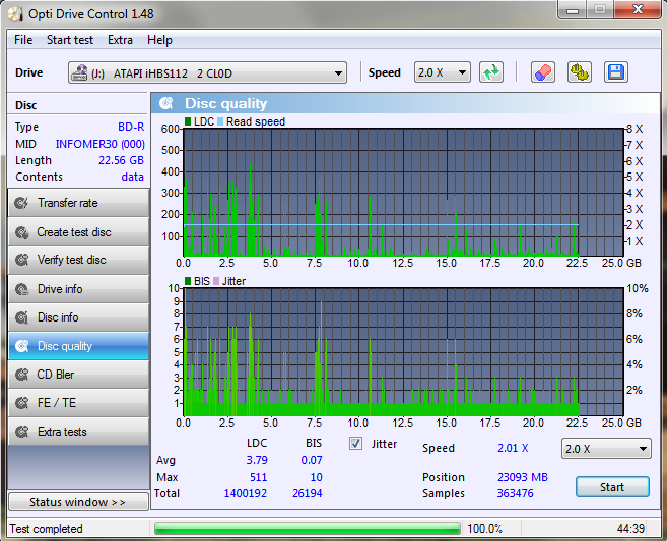Open the Verify test disc section
The image size is (667, 541).
click(78, 260)
